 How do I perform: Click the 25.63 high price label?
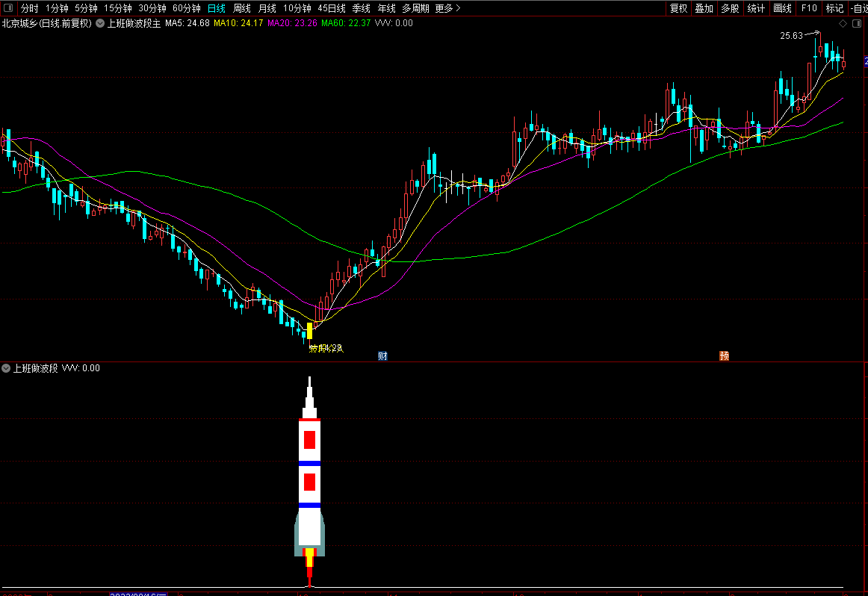791,36
